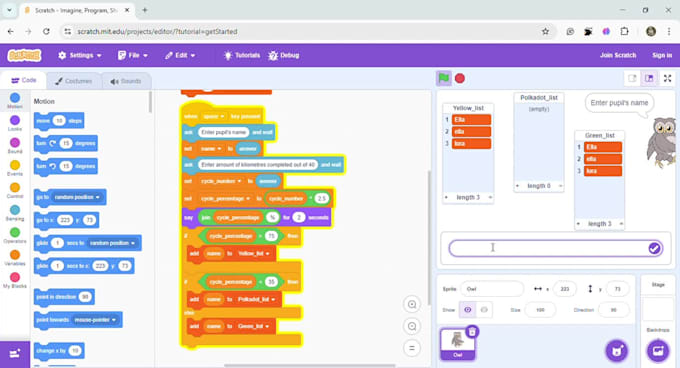Open the Choose a Sprite button
The height and width of the screenshot is (368, 680).
617,351
